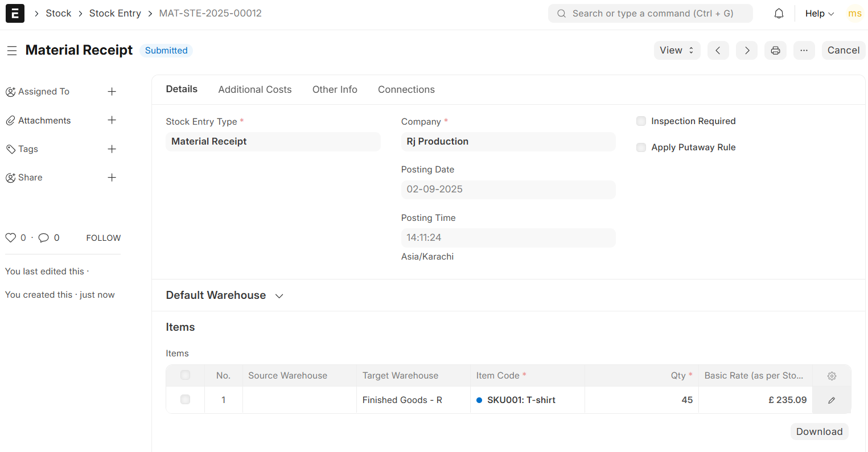Select row 1 checkbox in Items
868x452 pixels.
(185, 400)
